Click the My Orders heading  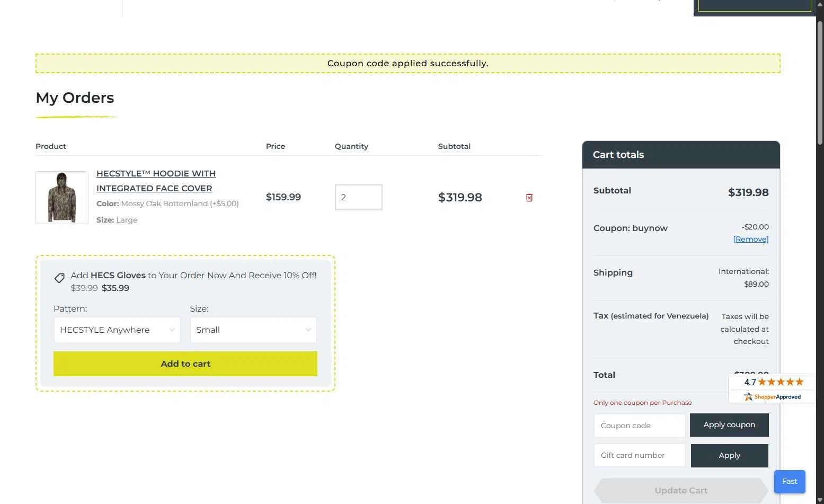75,98
